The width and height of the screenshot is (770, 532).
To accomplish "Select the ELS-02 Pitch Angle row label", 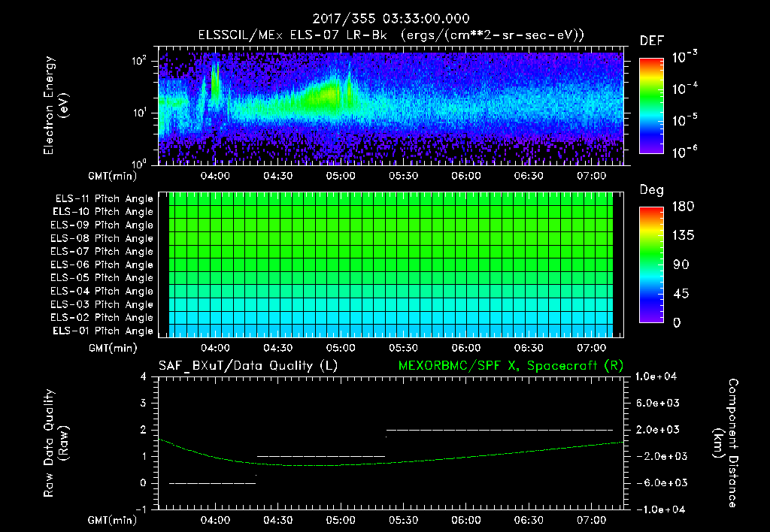I will pos(102,318).
